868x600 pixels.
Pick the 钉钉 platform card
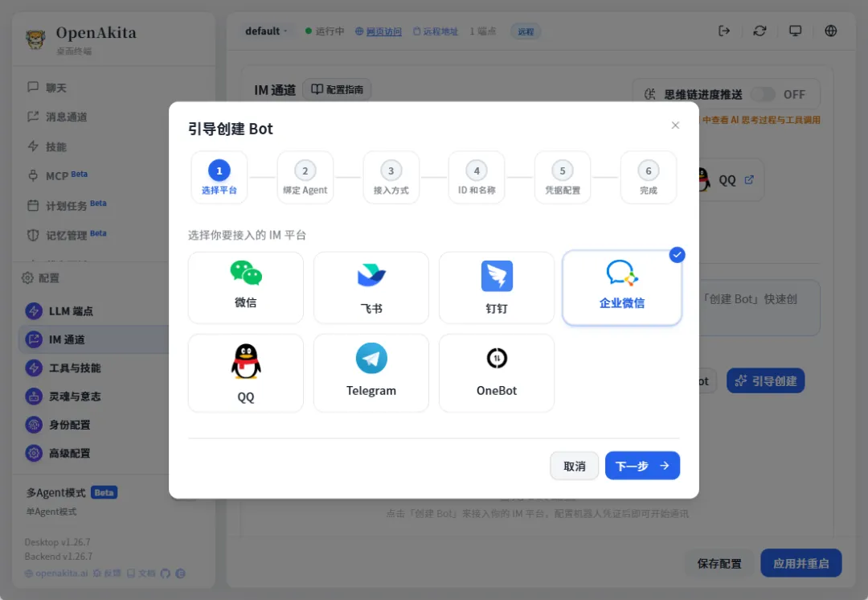pyautogui.click(x=497, y=288)
